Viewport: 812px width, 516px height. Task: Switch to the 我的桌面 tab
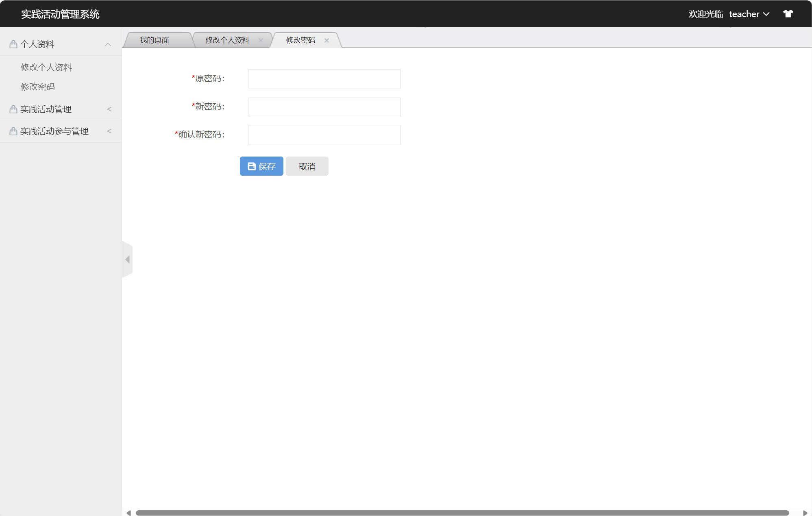pos(154,40)
